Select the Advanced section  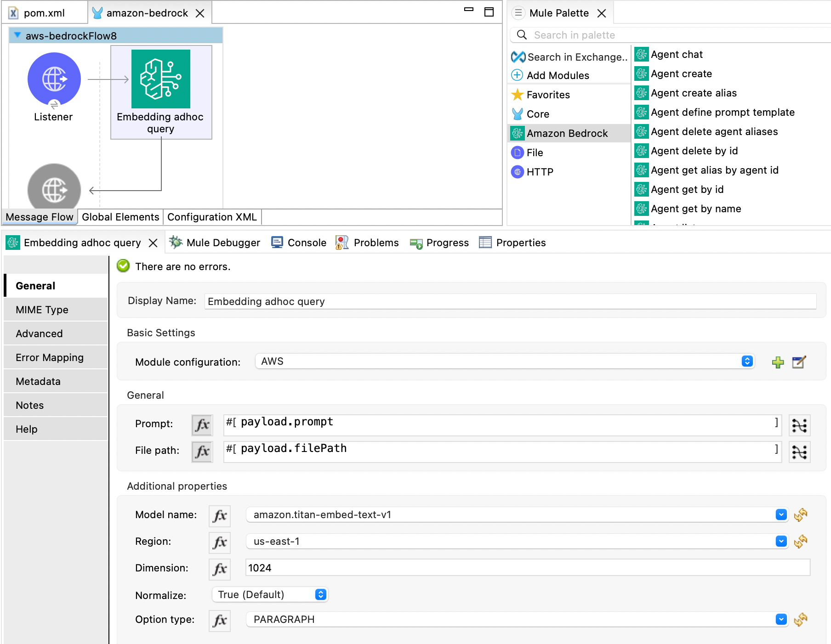(56, 333)
